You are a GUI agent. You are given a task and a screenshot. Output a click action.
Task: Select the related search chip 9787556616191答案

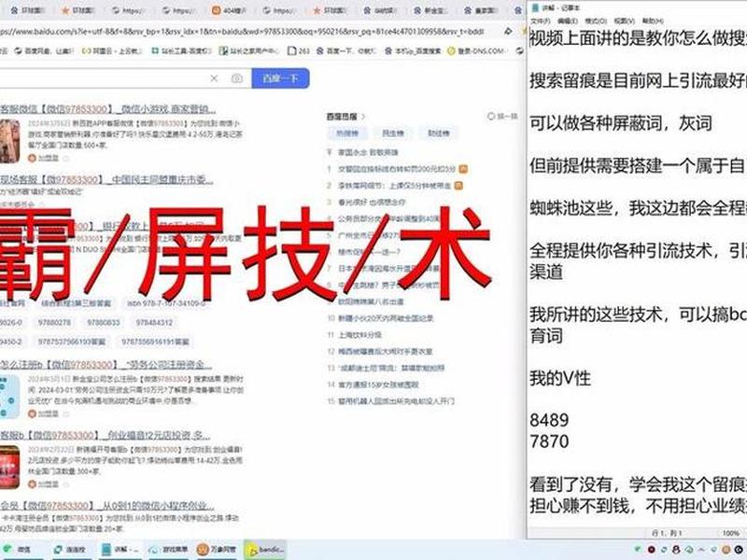155,342
